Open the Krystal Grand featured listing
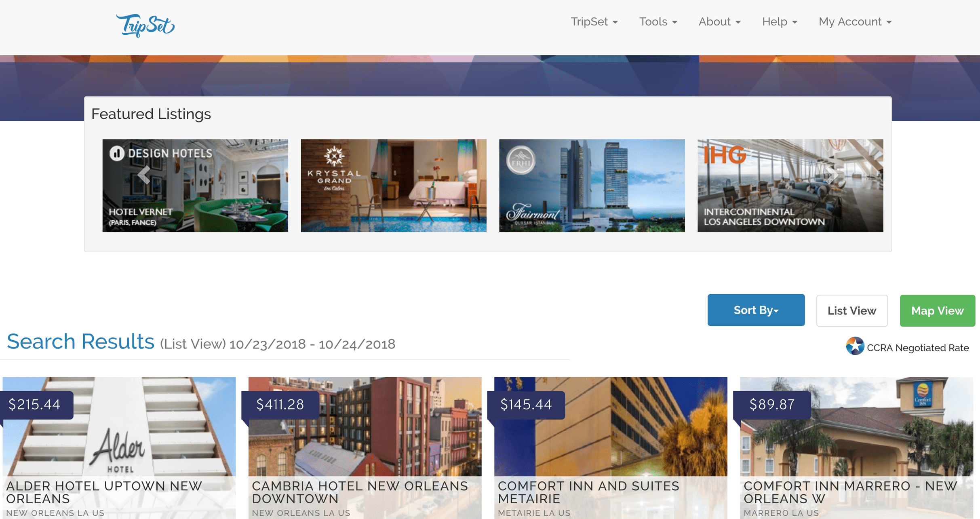 pos(393,186)
